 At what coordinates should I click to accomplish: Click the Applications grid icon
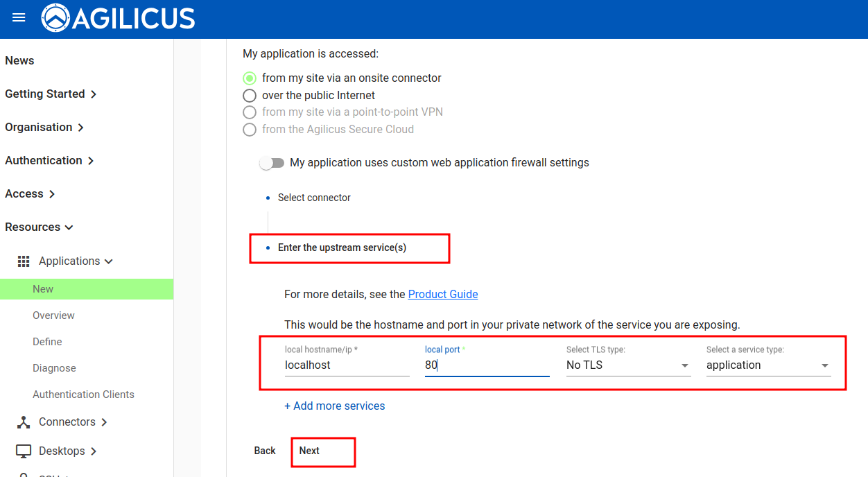click(24, 261)
